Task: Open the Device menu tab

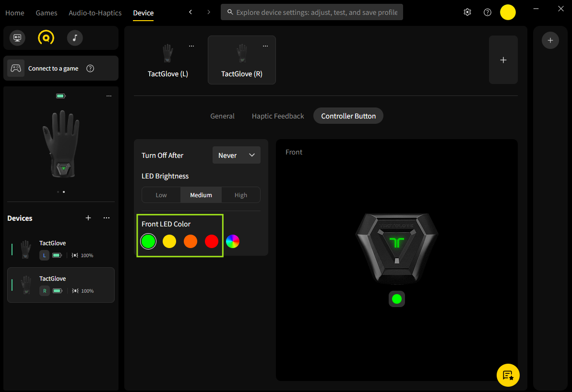Action: (143, 13)
